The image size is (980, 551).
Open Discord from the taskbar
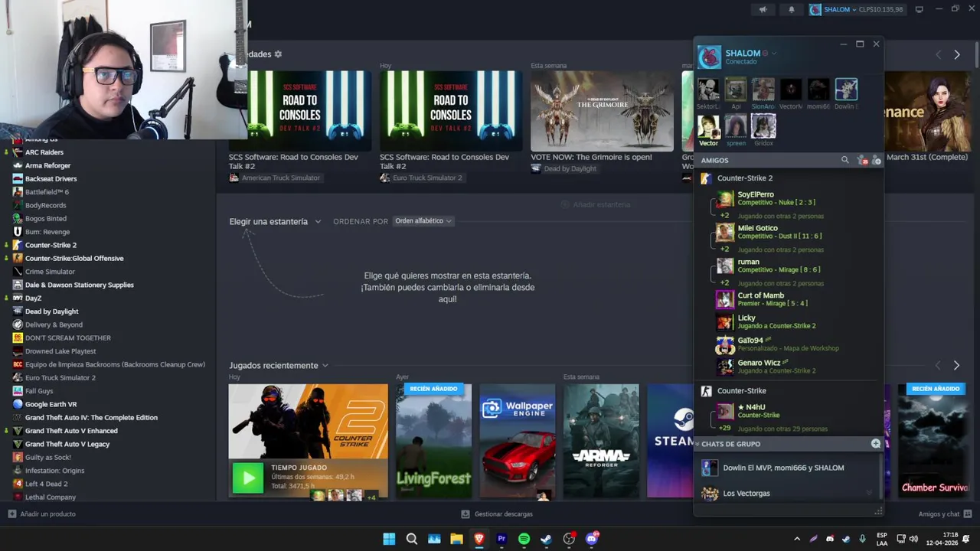pyautogui.click(x=591, y=539)
